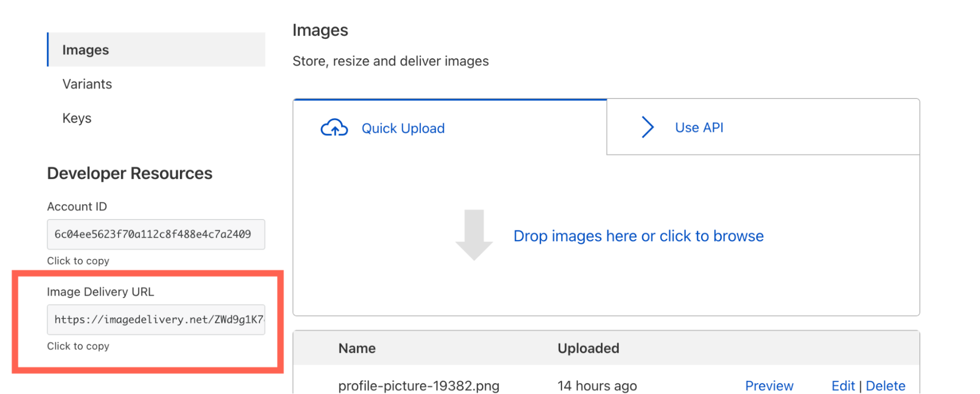This screenshot has height=394, width=980.
Task: Click the Uploaded column header
Action: 588,348
